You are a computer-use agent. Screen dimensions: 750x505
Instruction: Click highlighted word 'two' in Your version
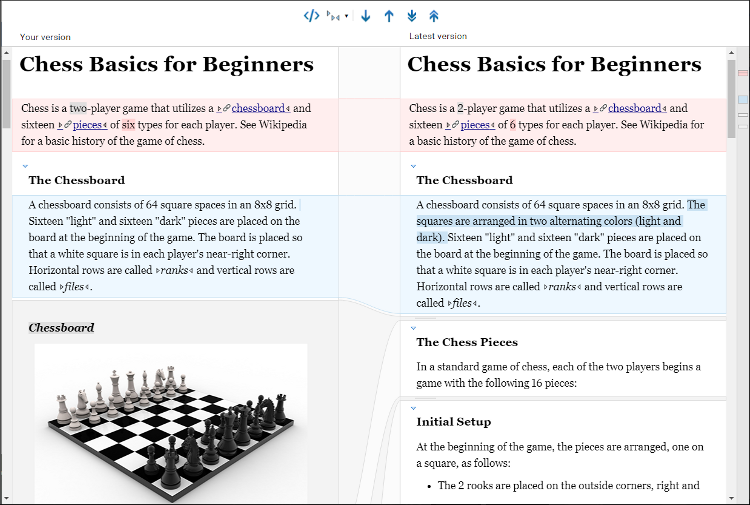(x=78, y=108)
